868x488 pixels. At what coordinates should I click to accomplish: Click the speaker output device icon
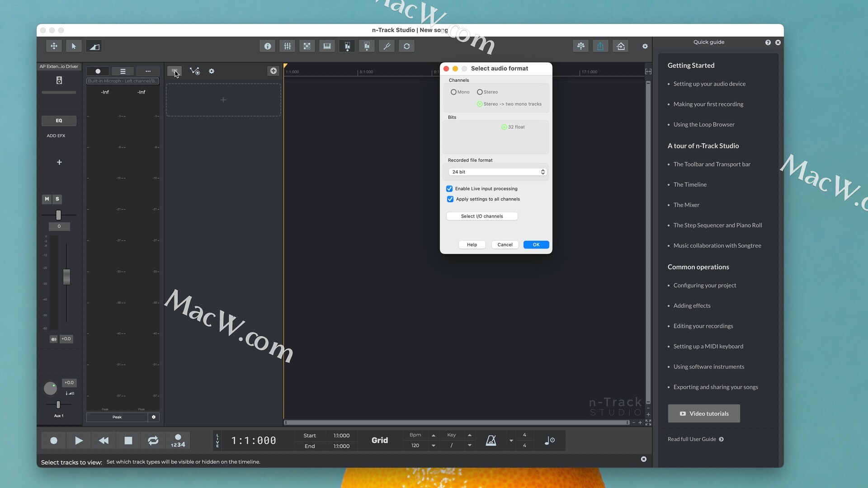point(59,80)
